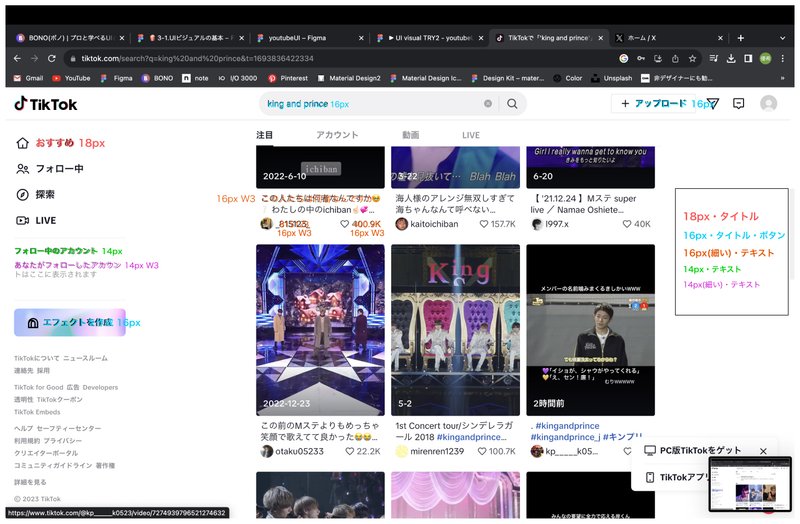Switch to the アカウント tab
Viewport: 800px width, 524px height.
[x=337, y=135]
